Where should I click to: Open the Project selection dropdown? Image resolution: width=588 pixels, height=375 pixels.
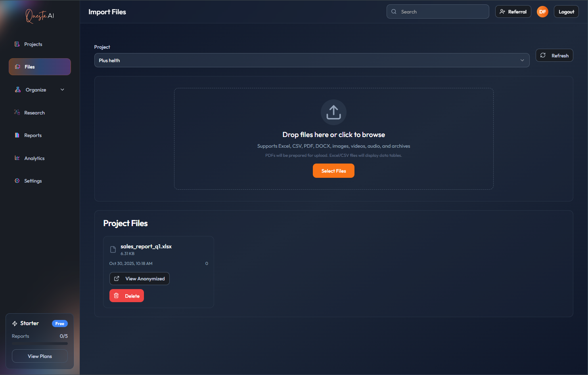point(312,61)
